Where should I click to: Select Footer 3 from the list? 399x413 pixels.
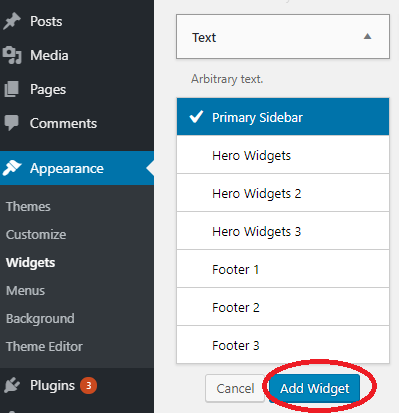point(283,345)
